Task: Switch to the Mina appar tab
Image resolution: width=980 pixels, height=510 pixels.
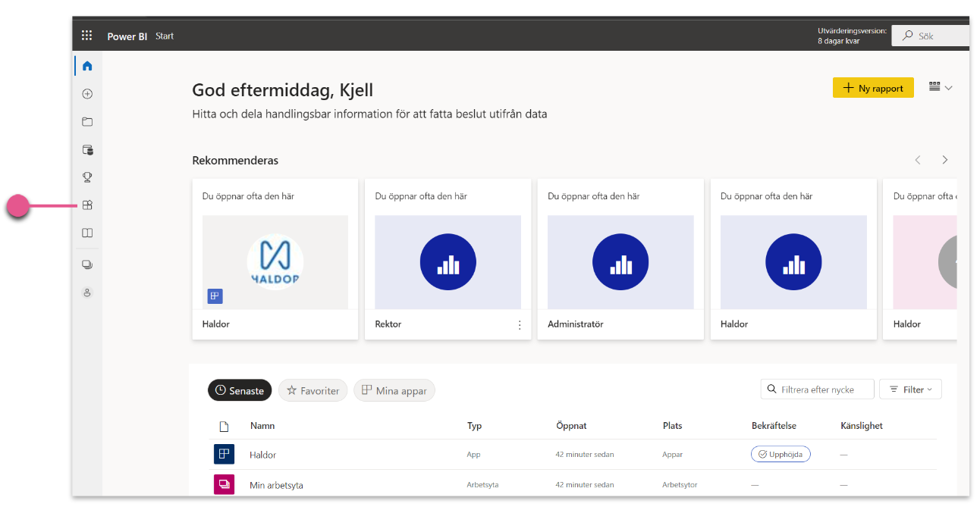Action: tap(394, 390)
